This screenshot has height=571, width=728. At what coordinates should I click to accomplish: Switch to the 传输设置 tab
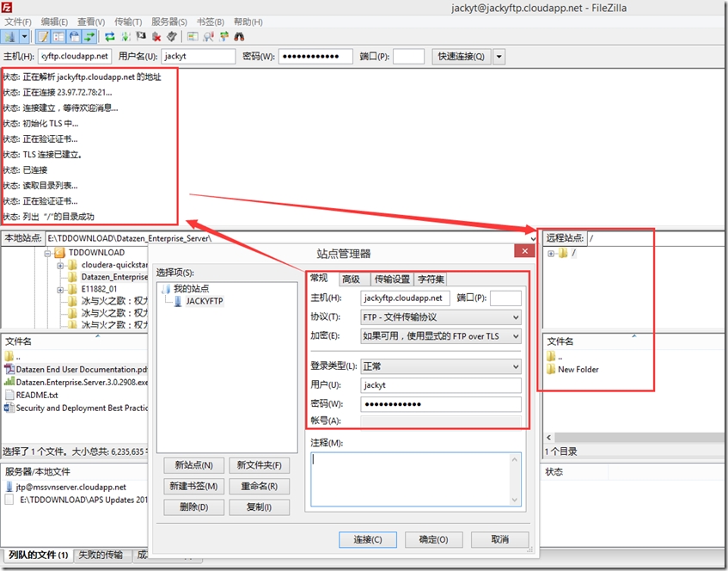[x=392, y=279]
